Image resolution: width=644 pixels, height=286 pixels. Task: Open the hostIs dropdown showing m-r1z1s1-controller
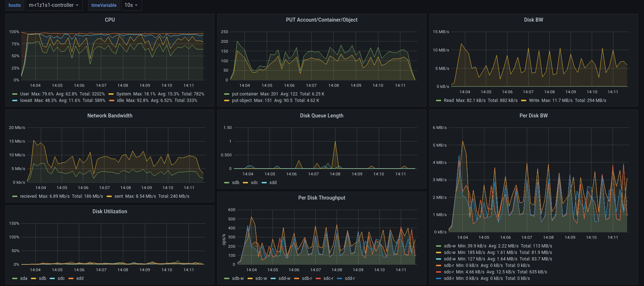[54, 5]
